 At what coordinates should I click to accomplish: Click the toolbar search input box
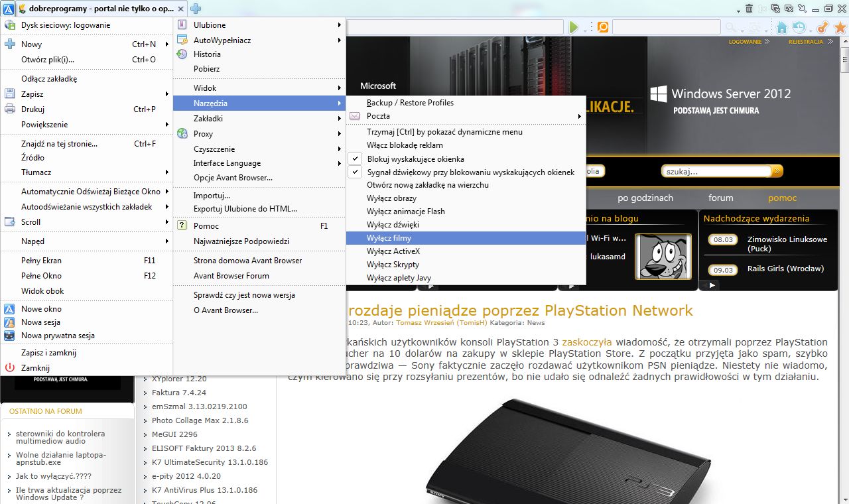pyautogui.click(x=666, y=27)
